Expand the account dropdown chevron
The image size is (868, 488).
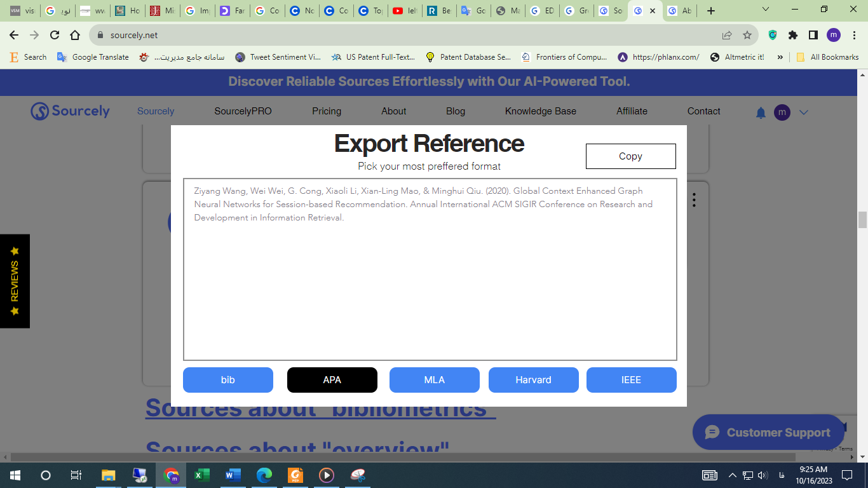804,112
